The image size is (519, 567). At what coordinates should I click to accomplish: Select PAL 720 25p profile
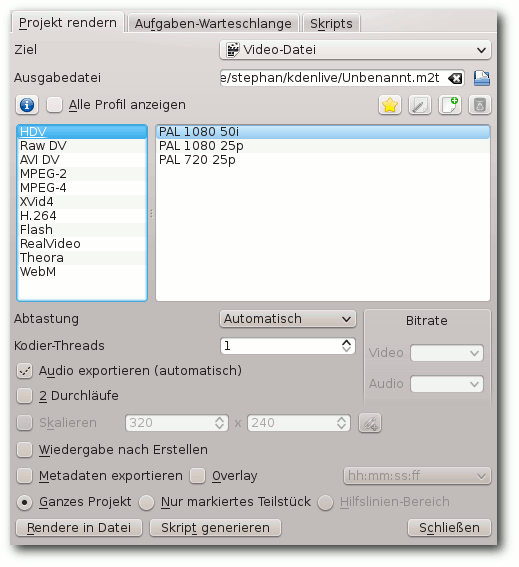(x=323, y=160)
